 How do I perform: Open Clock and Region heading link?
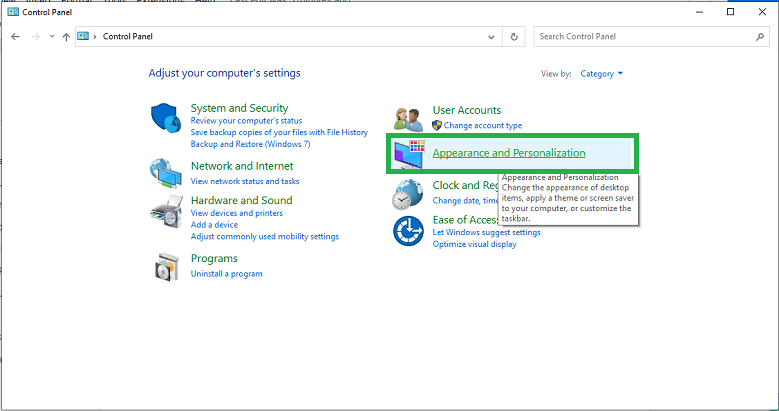click(x=466, y=185)
